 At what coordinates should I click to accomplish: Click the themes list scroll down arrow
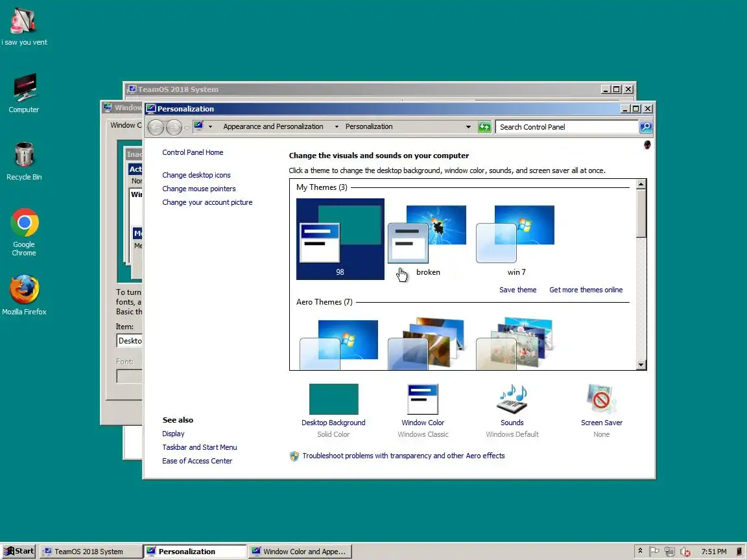pos(641,365)
